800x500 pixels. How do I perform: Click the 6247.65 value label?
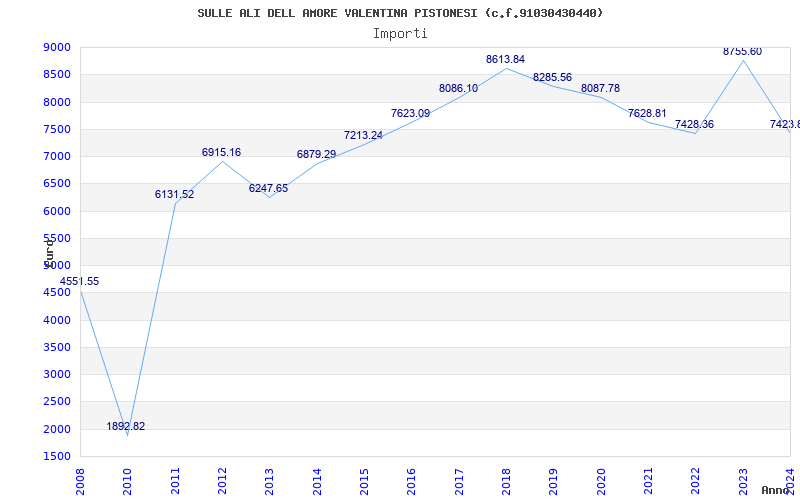[268, 188]
